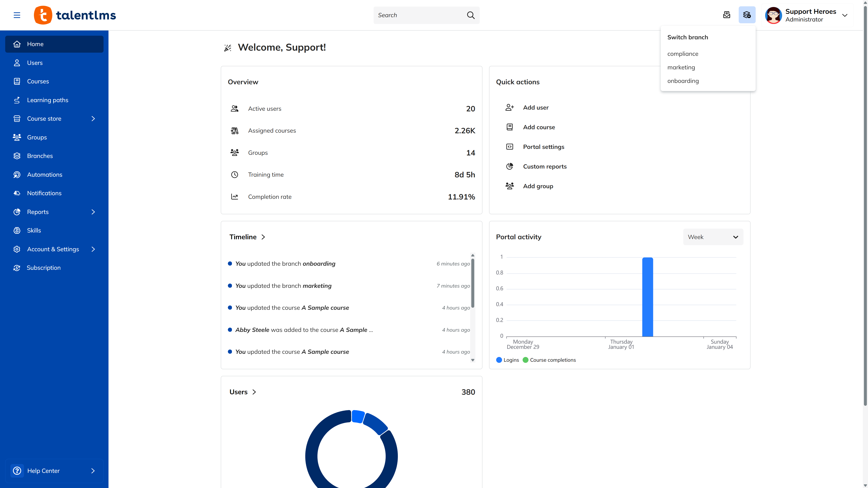Open Automations from the sidebar
This screenshot has width=868, height=488.
coord(45,174)
